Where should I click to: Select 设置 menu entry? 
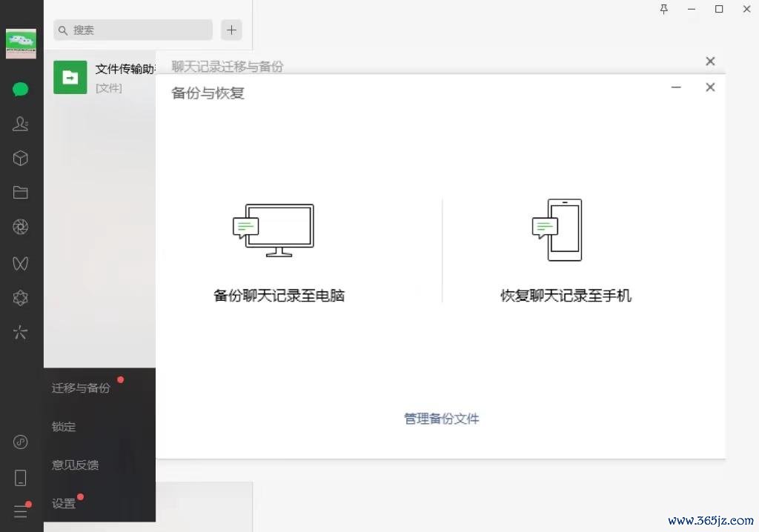click(x=64, y=503)
